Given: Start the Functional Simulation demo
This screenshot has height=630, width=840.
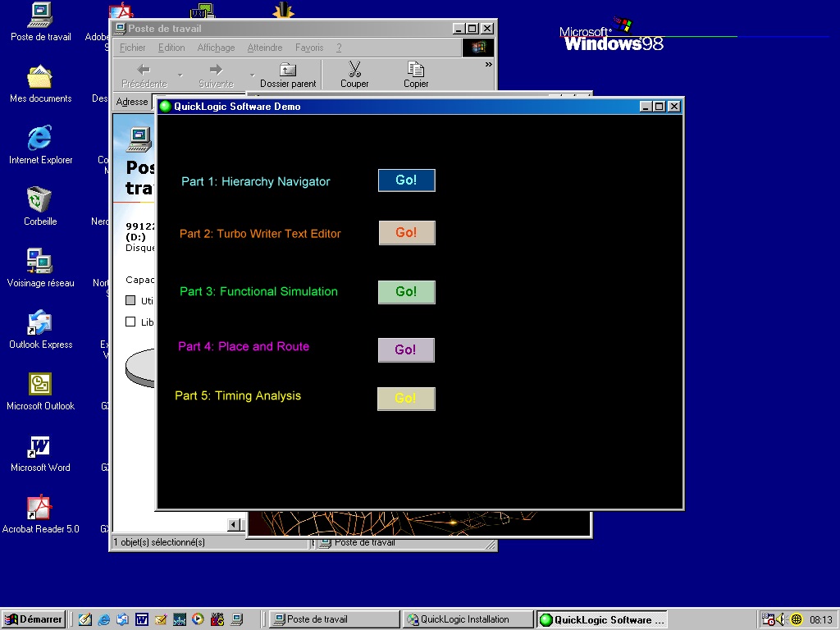Looking at the screenshot, I should [x=406, y=292].
